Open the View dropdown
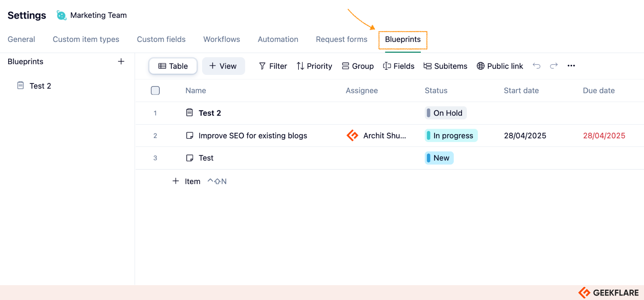The height and width of the screenshot is (300, 644). (223, 66)
